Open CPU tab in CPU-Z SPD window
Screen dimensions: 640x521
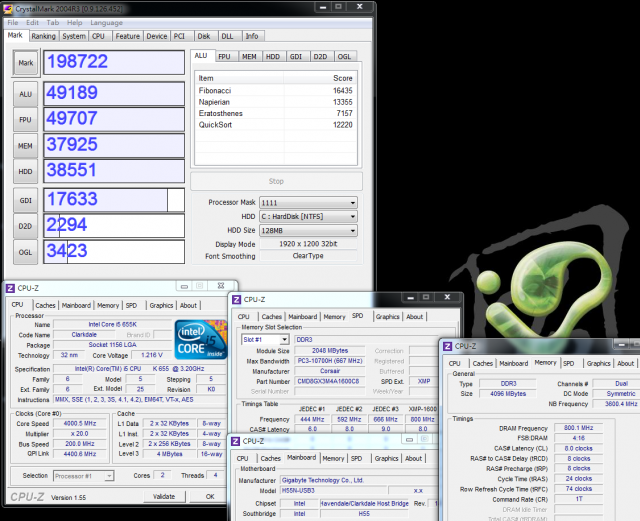pos(244,317)
